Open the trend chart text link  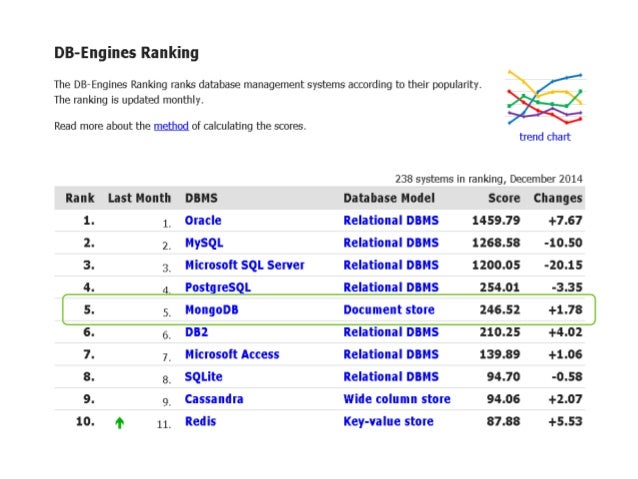point(545,137)
